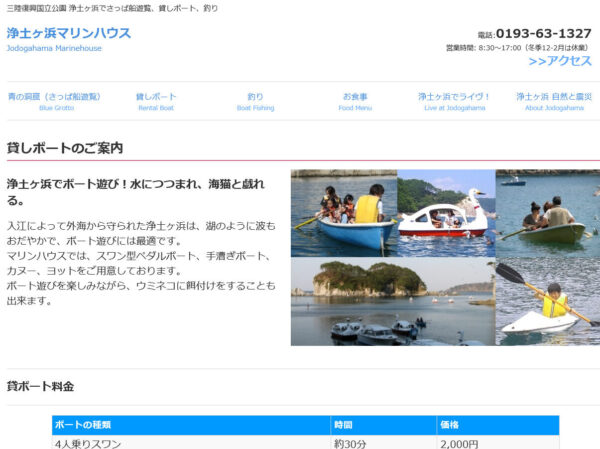Click the 価格 column header

coord(498,425)
